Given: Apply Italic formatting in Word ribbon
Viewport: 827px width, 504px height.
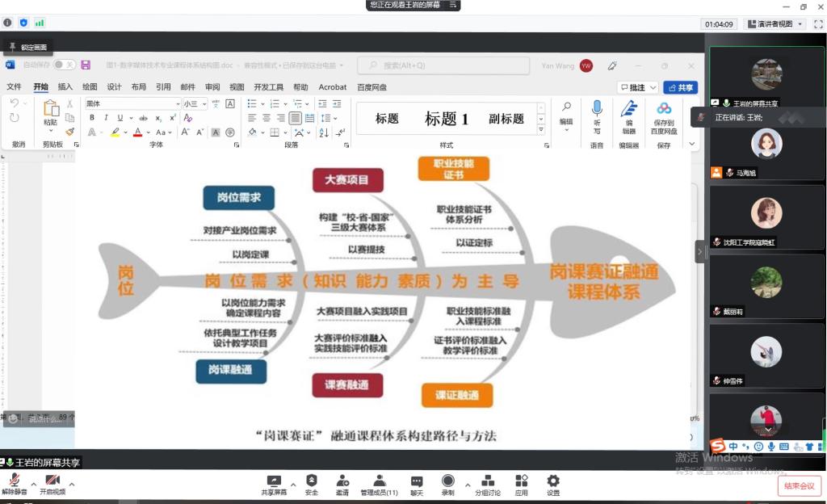Looking at the screenshot, I should coord(106,118).
